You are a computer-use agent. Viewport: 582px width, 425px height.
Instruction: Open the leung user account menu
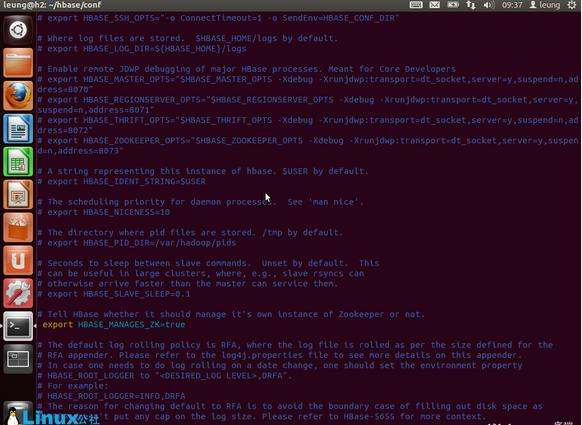545,5
